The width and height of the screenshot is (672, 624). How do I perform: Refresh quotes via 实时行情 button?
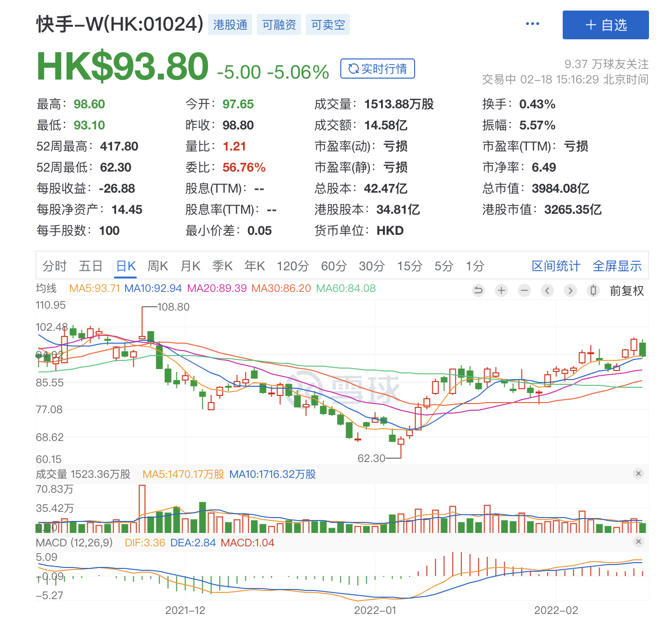(378, 69)
